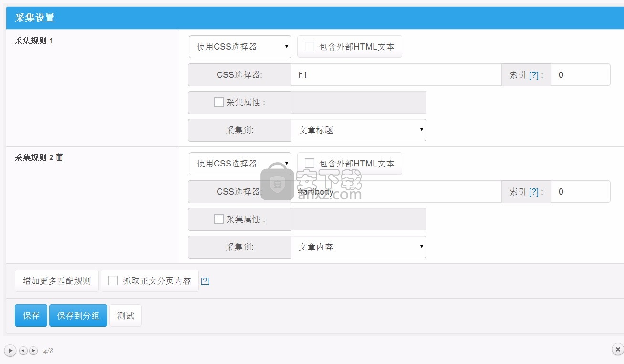Open index help link in rule 2
Viewport: 624px width, 364px height.
534,192
